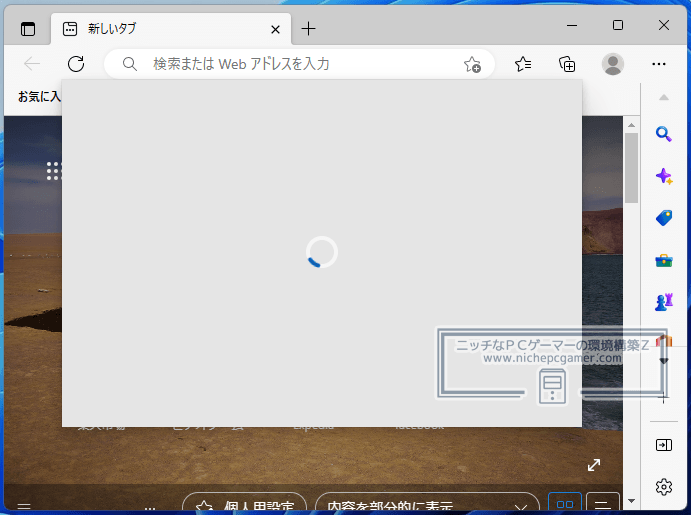Focus the 検索または Web アドレスを入力 address bar
This screenshot has width=691, height=515.
click(299, 64)
